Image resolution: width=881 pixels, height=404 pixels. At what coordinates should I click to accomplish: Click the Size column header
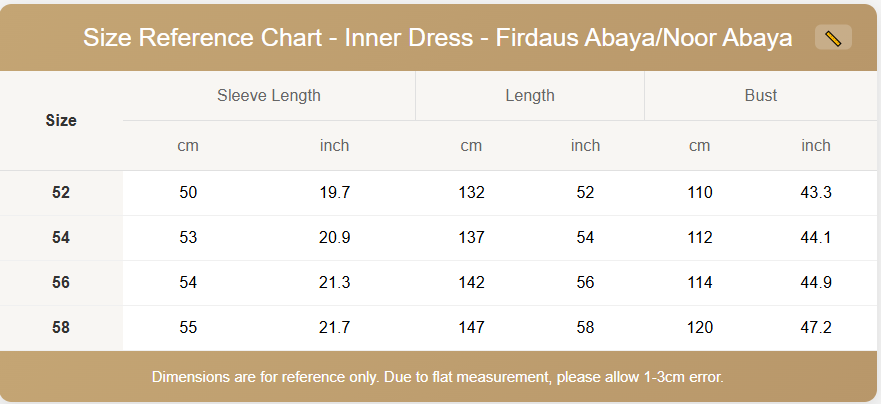click(61, 120)
